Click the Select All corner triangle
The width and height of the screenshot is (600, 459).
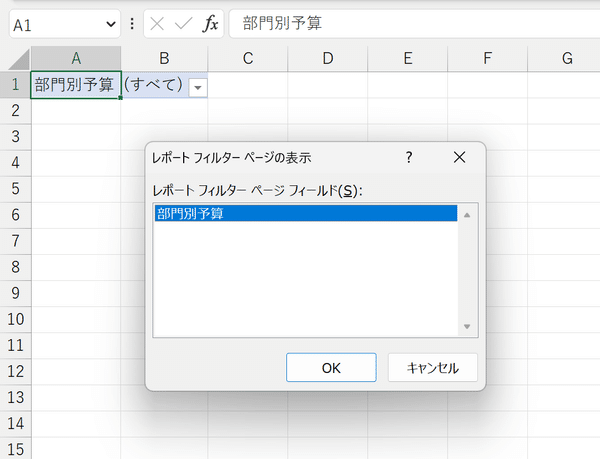[19, 59]
